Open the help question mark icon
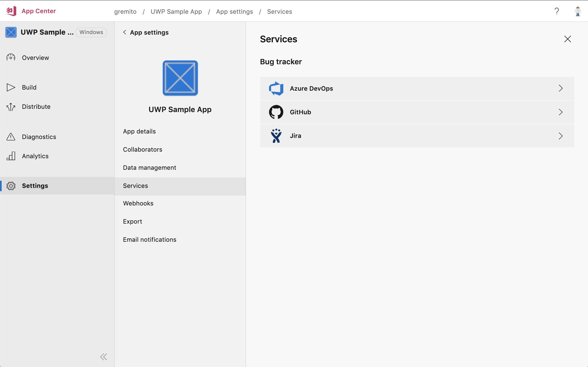The height and width of the screenshot is (367, 588). (x=557, y=11)
